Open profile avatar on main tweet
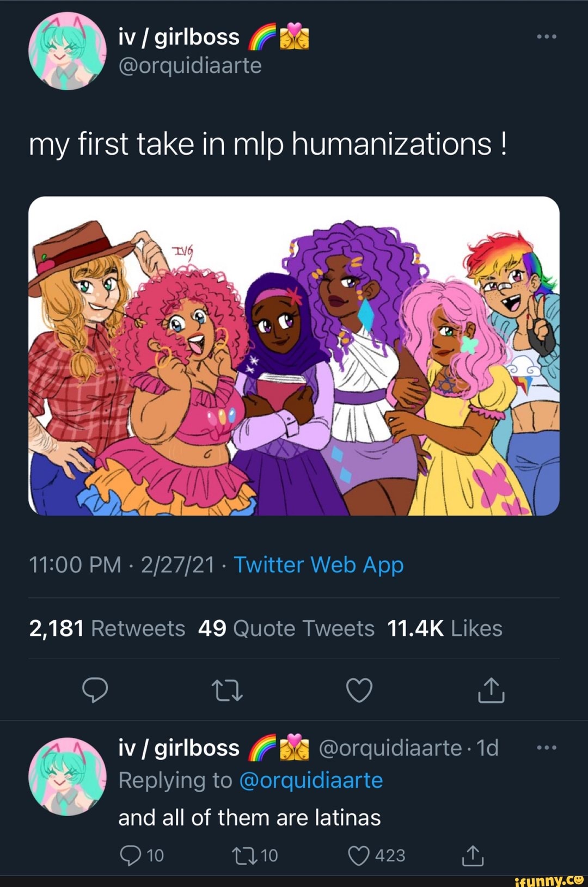This screenshot has width=588, height=887. (68, 51)
